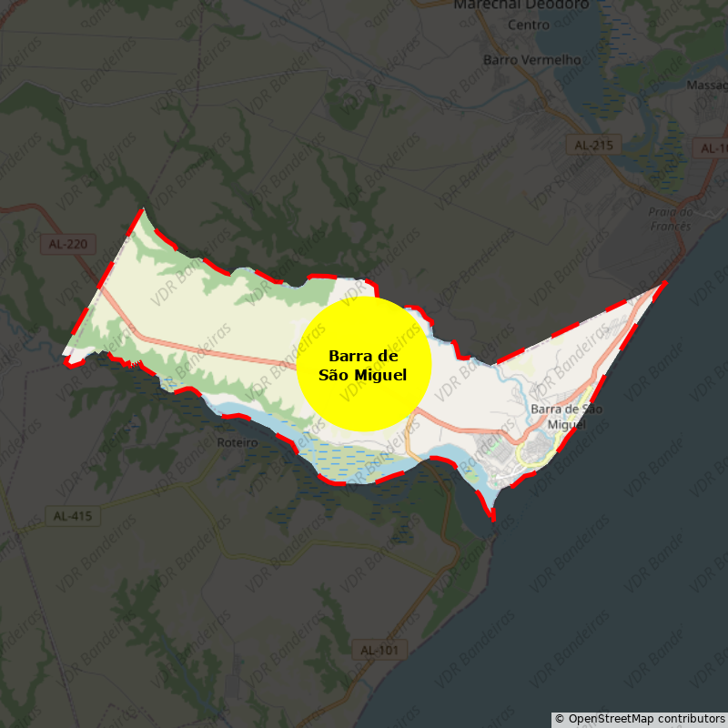
Task: Click the cut-off road shield near Massagueira
Action: click(x=713, y=148)
